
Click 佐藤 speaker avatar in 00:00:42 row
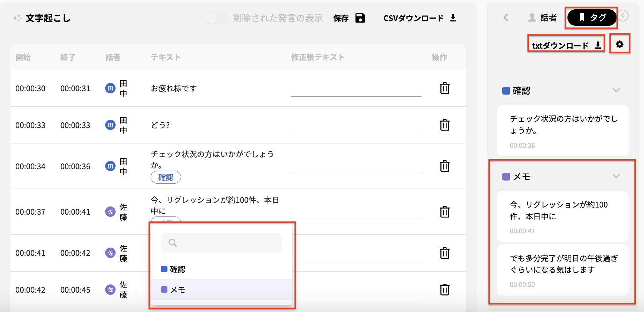pos(110,289)
